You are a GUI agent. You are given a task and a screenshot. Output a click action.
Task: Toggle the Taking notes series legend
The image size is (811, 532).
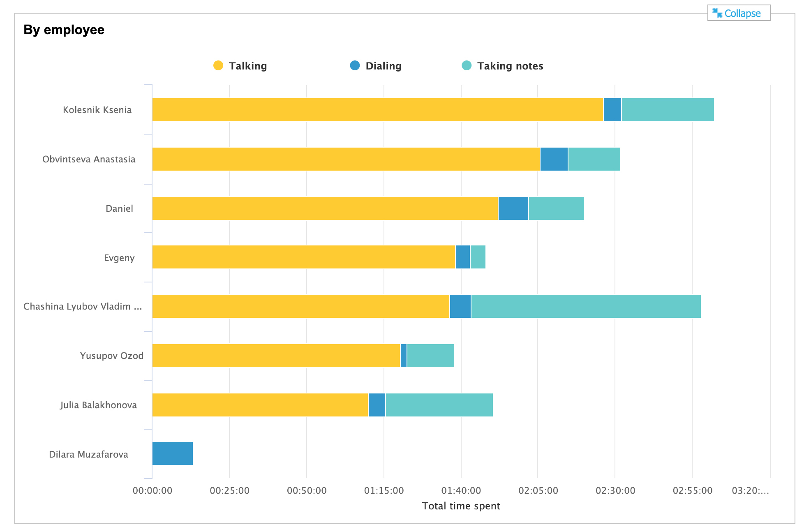(x=510, y=66)
